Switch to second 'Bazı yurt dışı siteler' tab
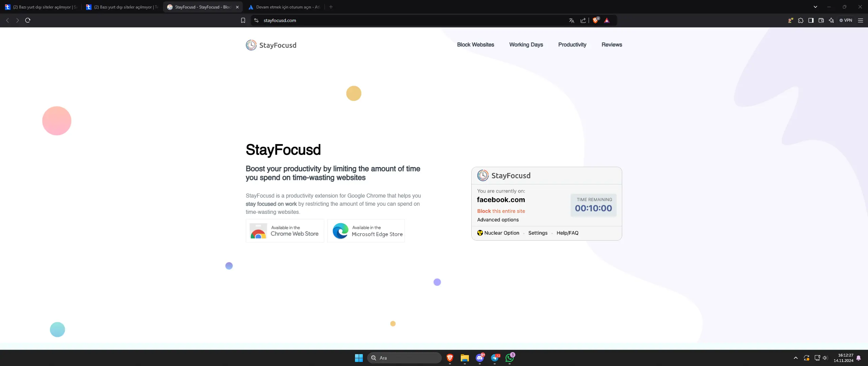This screenshot has width=868, height=366. click(x=122, y=7)
